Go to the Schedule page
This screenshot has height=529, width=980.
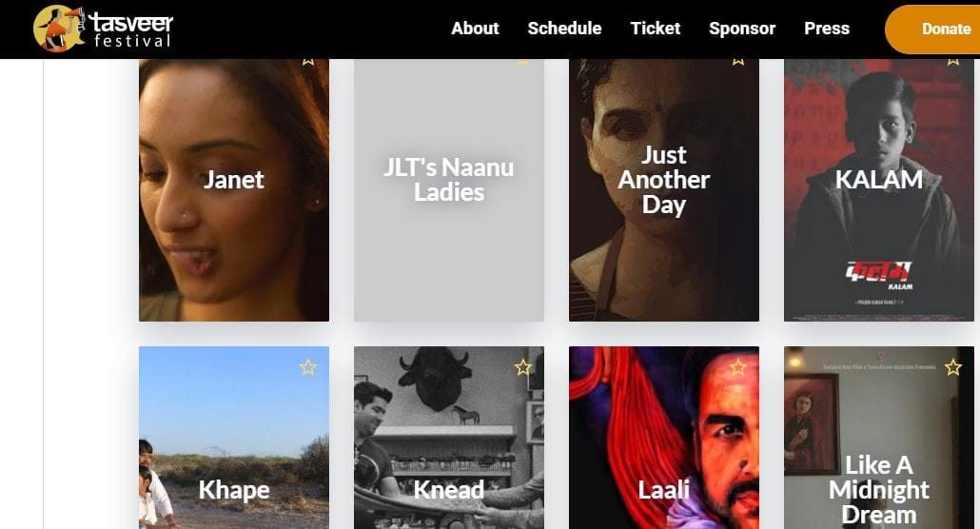point(564,29)
